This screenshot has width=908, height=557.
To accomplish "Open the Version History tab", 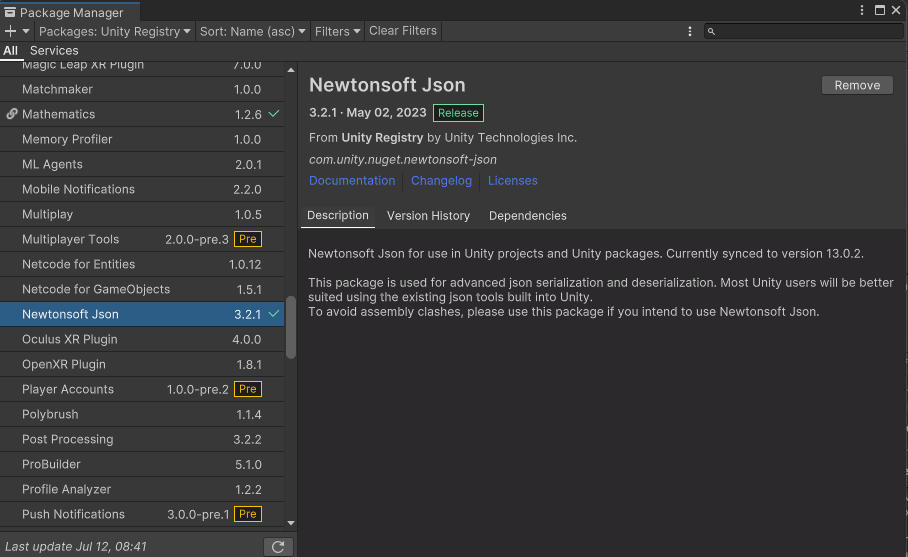I will (428, 216).
